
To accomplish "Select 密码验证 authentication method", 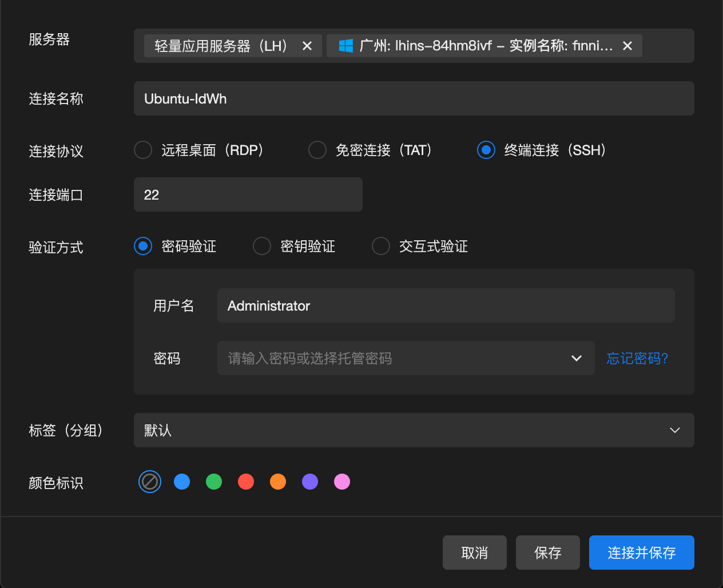I will (143, 246).
